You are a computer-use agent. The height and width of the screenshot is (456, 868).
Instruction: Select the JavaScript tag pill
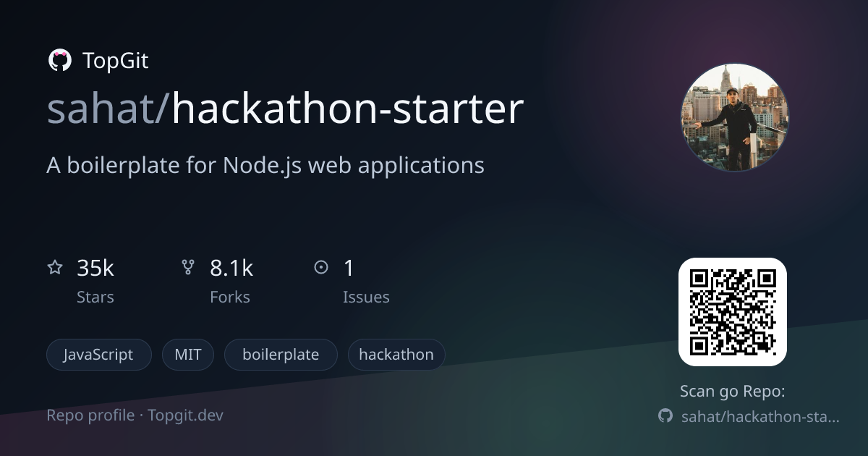click(x=99, y=355)
